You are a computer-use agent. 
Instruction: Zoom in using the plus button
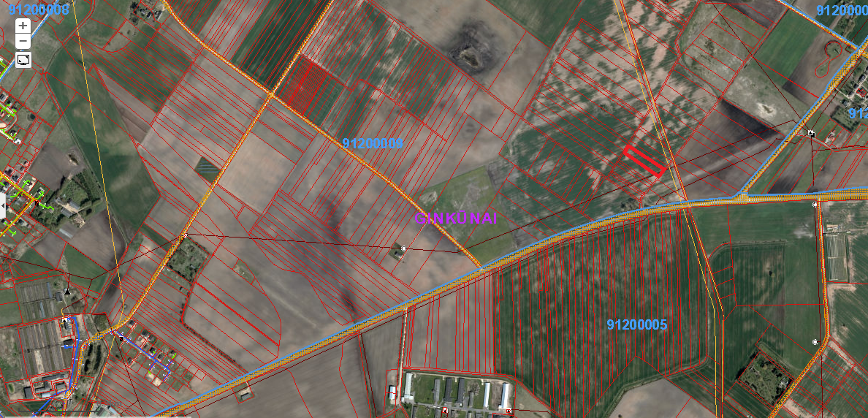(23, 25)
